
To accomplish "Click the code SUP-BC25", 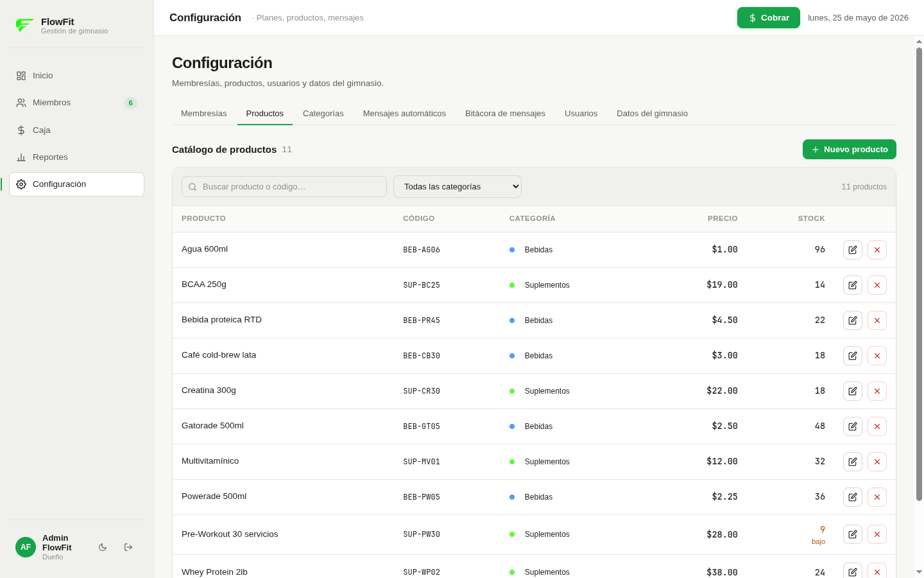I will pos(422,285).
